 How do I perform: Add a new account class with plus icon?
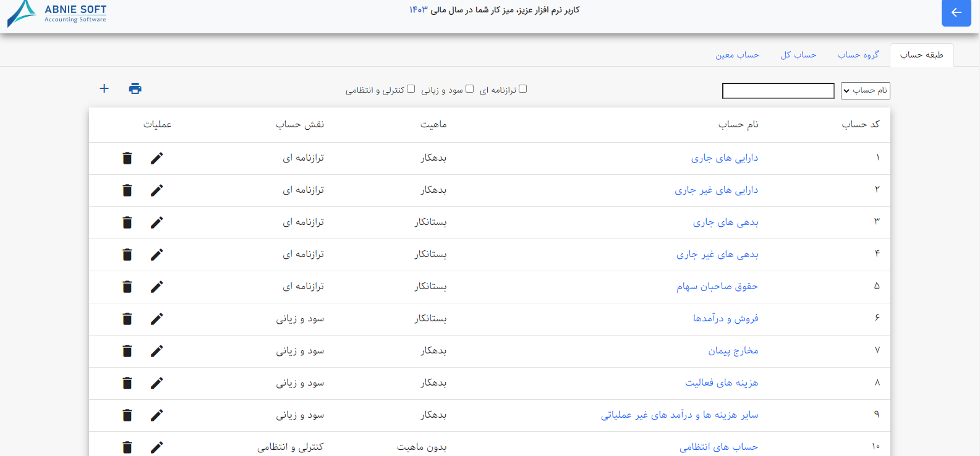[x=104, y=88]
